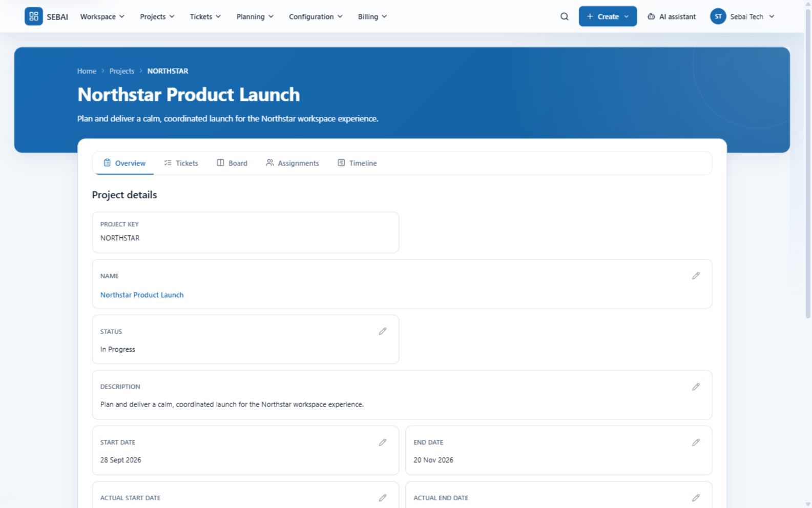Open the Timeline tab
Viewport: 812px width, 508px height.
pyautogui.click(x=357, y=163)
